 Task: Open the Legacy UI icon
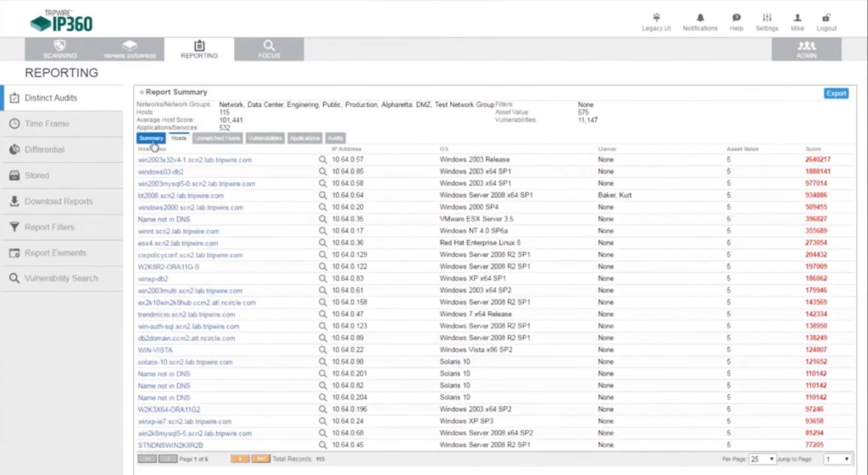coord(656,19)
